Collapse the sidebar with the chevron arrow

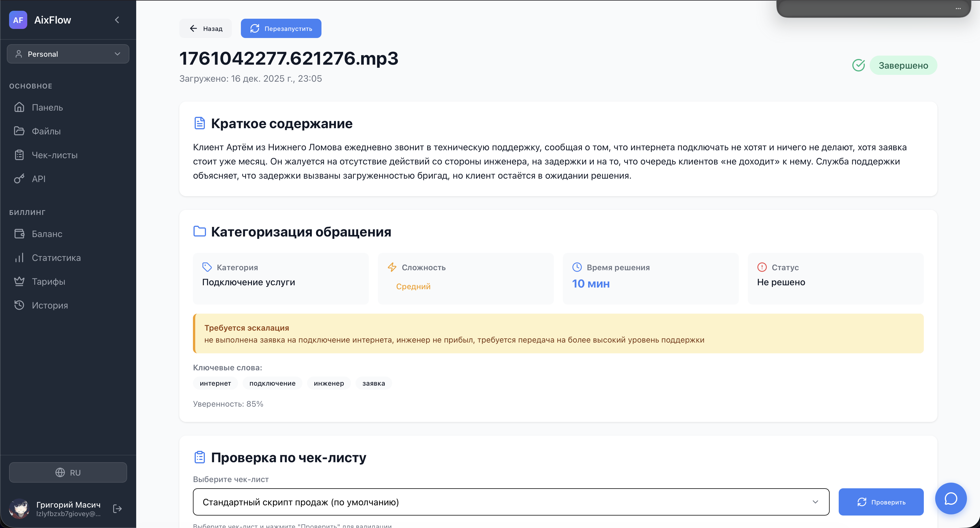click(x=117, y=20)
